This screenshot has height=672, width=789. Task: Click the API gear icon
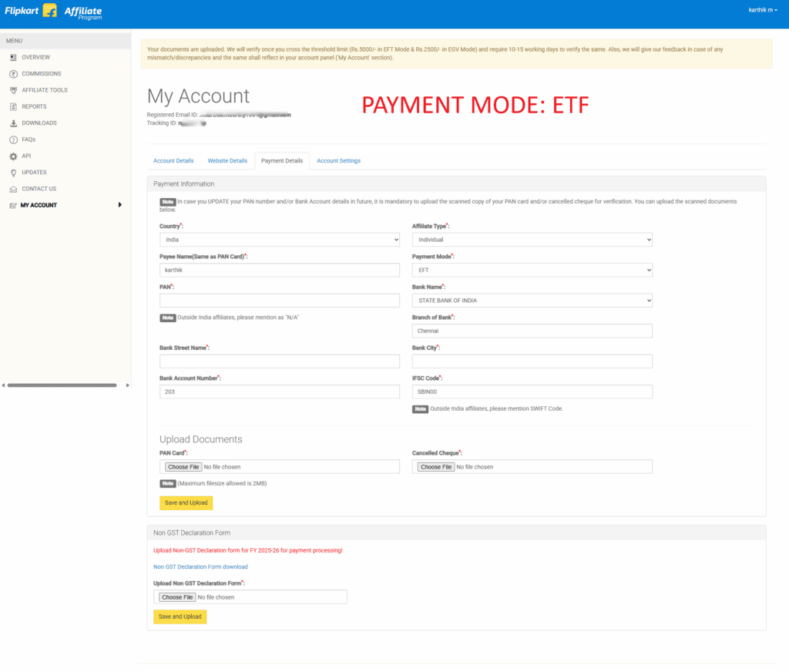[14, 156]
